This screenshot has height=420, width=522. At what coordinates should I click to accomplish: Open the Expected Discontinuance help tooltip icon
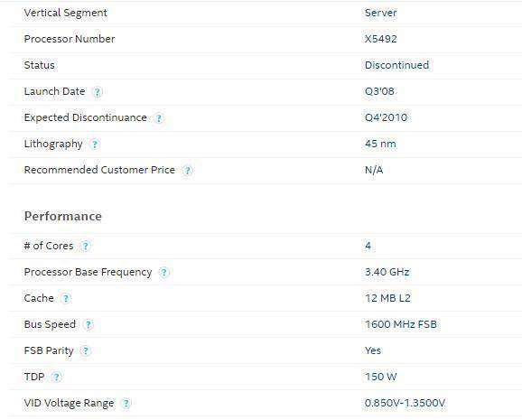pyautogui.click(x=159, y=118)
